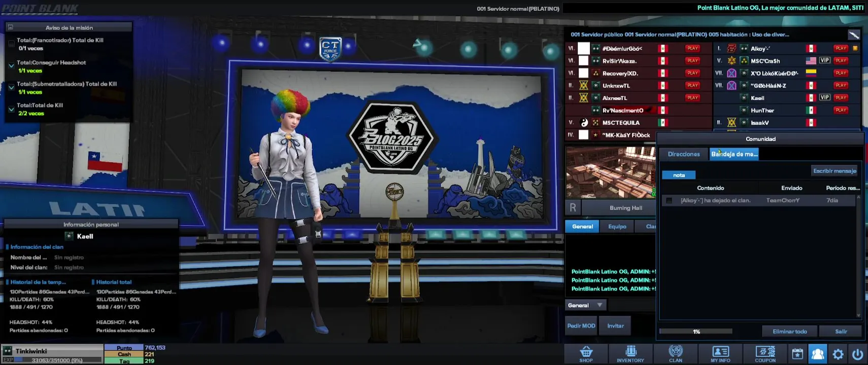Image resolution: width=868 pixels, height=365 pixels.
Task: Open the COUPON icon
Action: (x=765, y=354)
